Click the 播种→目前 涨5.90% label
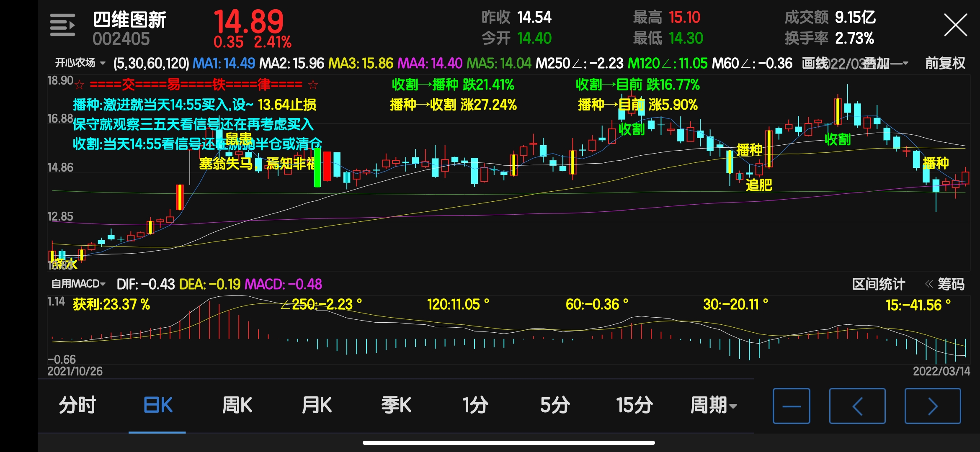 tap(638, 105)
